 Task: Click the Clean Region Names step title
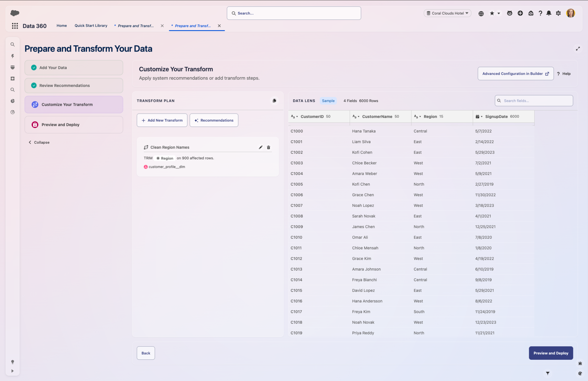[170, 147]
